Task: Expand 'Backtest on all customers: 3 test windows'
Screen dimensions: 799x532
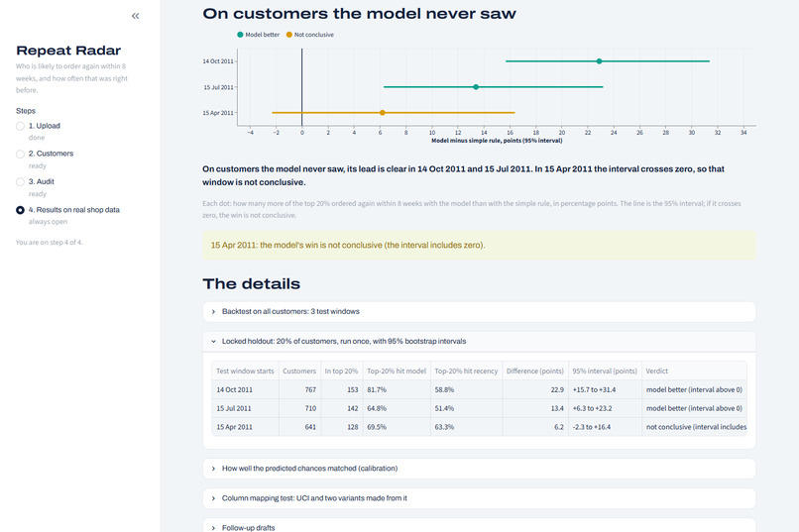Action: click(479, 311)
